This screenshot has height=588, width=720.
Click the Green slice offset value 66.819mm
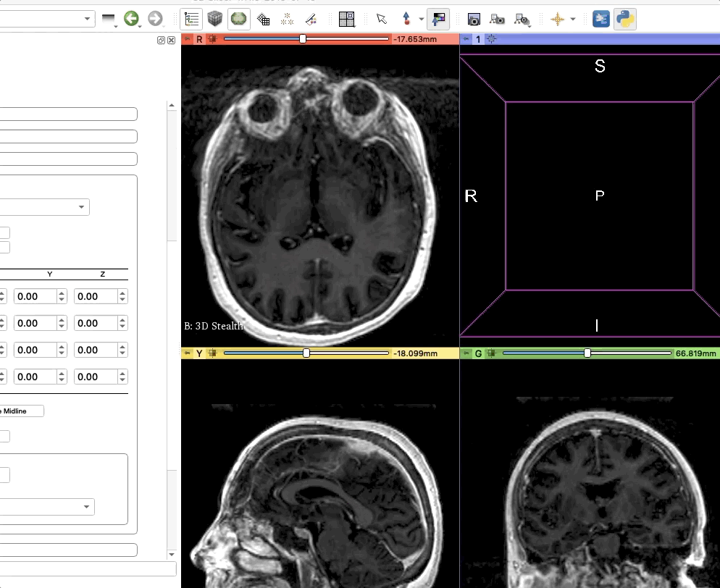(695, 353)
